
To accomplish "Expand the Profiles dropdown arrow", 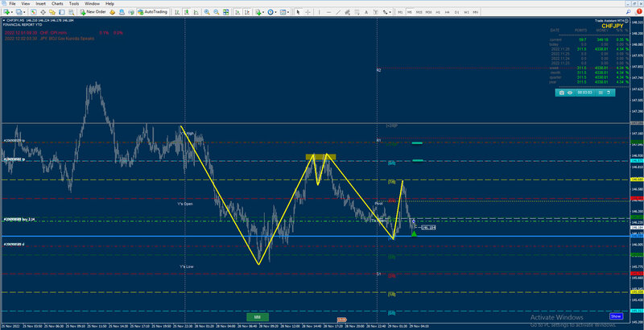I will point(25,12).
